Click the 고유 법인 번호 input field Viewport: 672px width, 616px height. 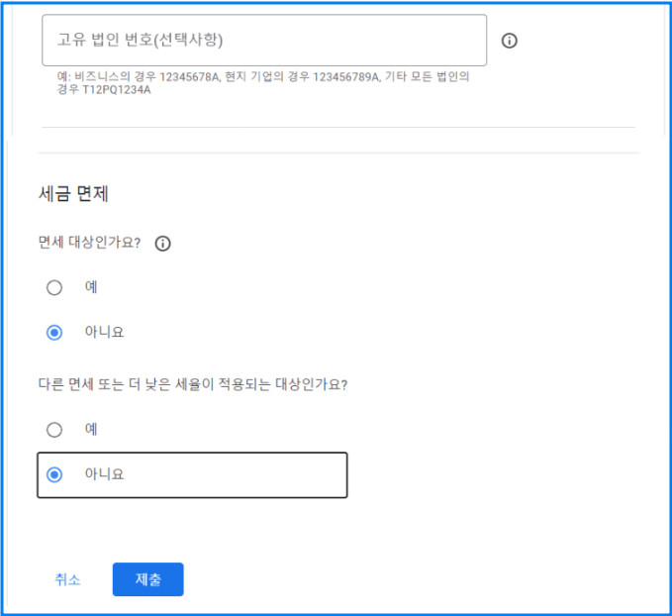[264, 41]
